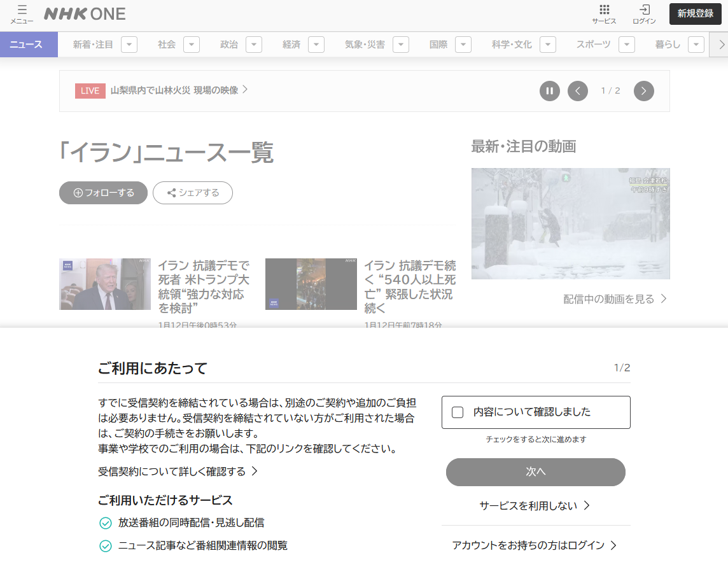Open 受信契約について詳しく確認する link

[178, 472]
